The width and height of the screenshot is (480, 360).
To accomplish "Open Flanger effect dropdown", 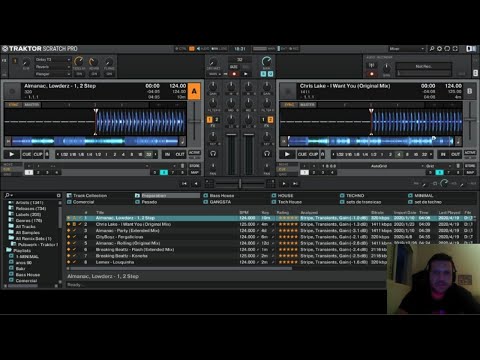I will (52, 74).
